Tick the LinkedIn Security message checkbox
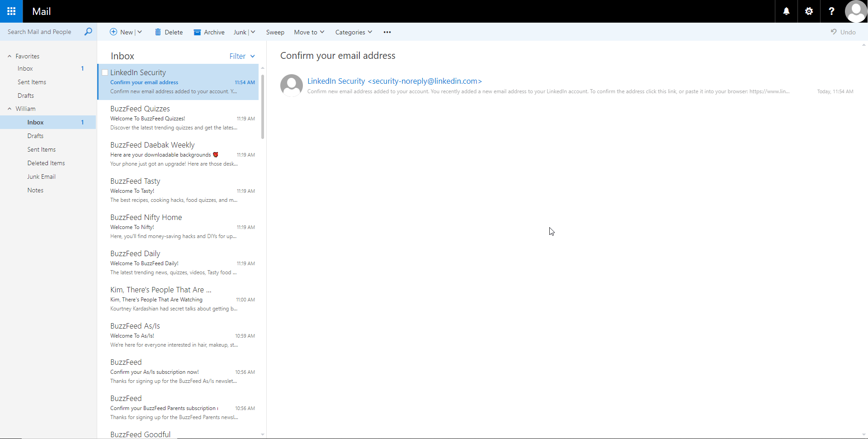This screenshot has height=439, width=868. pos(105,72)
